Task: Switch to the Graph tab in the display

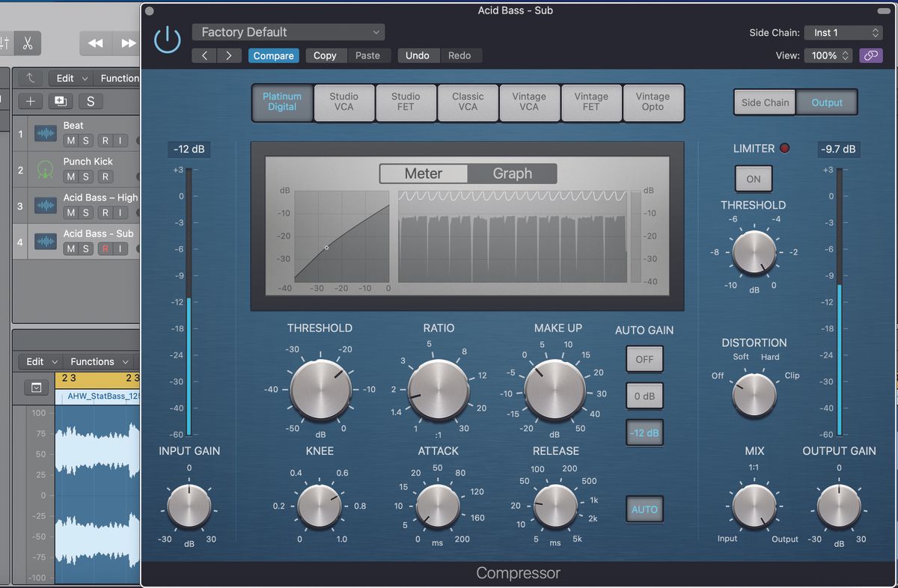Action: (x=513, y=173)
